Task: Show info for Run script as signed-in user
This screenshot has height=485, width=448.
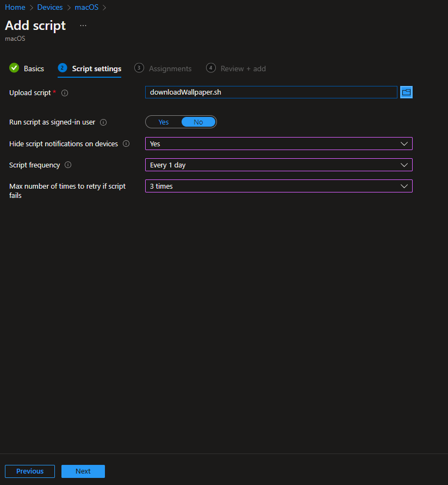Action: 103,122
